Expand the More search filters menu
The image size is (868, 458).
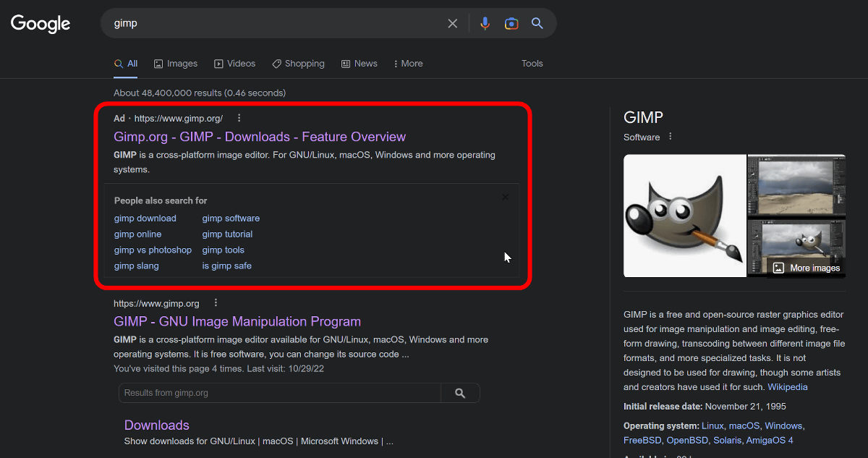(408, 64)
